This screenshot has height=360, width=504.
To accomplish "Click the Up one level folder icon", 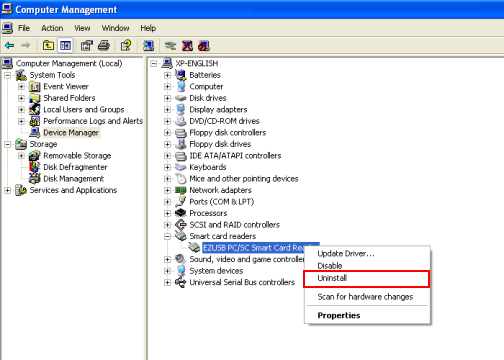I will pyautogui.click(x=49, y=45).
